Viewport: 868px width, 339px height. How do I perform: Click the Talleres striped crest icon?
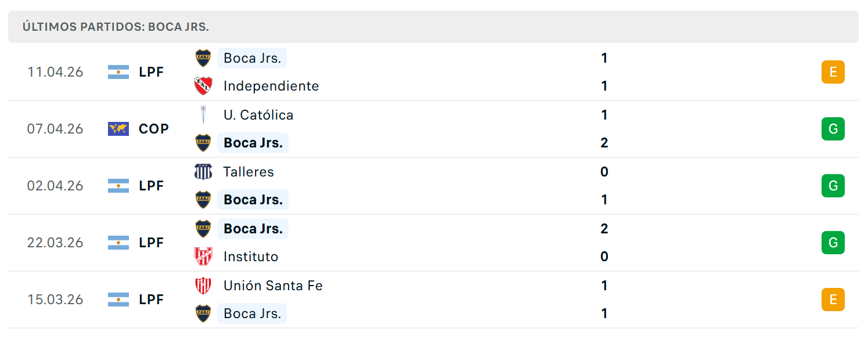[203, 172]
